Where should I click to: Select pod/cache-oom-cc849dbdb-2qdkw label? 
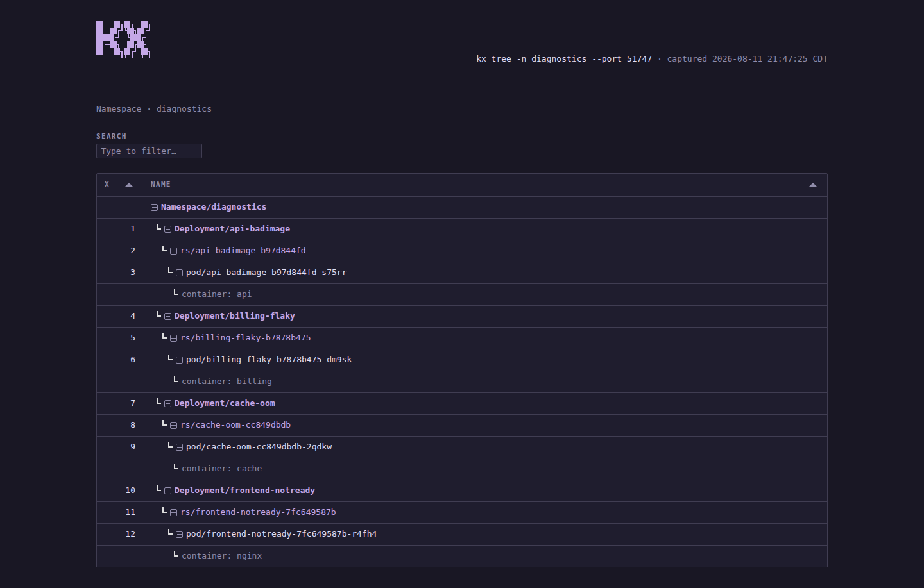(x=259, y=447)
